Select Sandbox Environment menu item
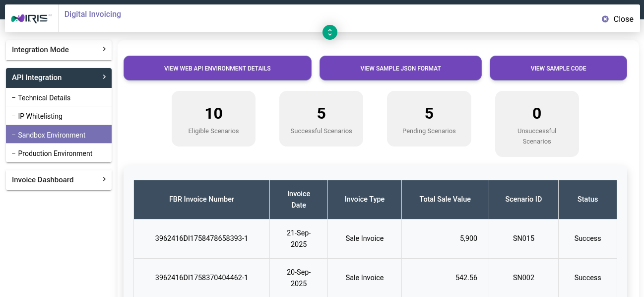644x297 pixels. click(59, 135)
